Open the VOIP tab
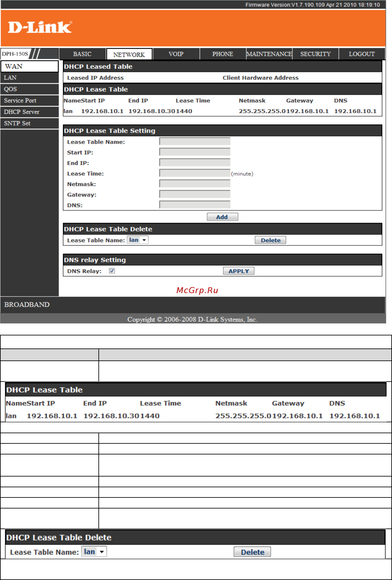The image size is (392, 580). 176,54
